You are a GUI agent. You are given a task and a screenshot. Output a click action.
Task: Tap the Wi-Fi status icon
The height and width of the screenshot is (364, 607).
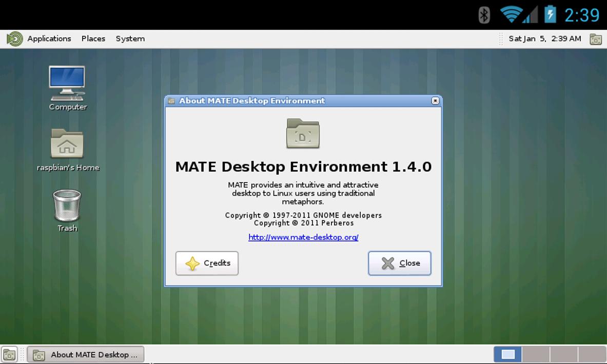[511, 15]
